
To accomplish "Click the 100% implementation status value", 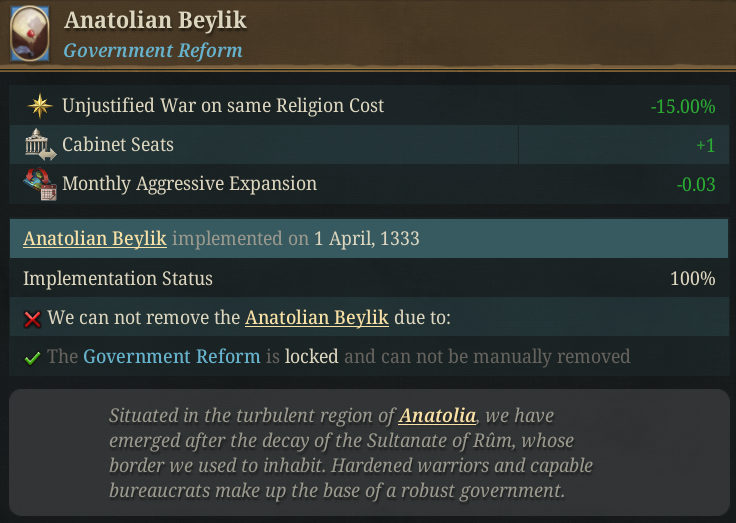I will coord(692,279).
